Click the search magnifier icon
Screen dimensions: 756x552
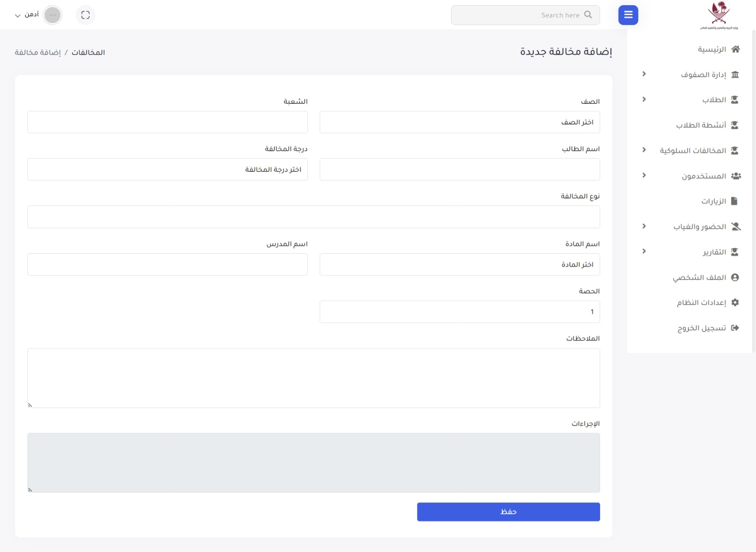pos(588,15)
